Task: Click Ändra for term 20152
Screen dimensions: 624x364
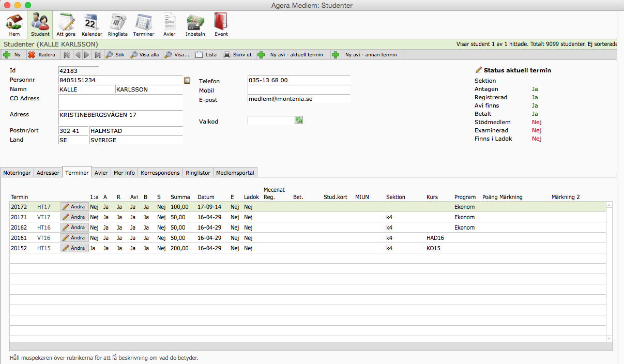Action: click(74, 248)
